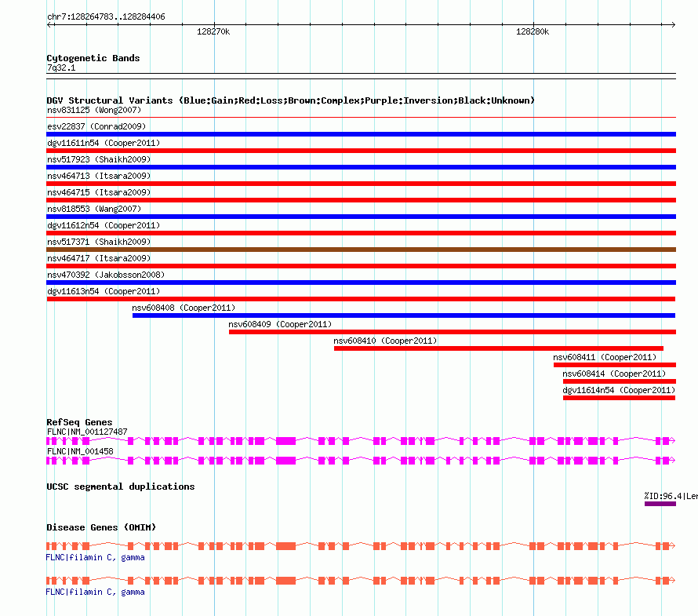Click the red dgv11612n54 (Cooper2011) variant bar
698x616 pixels.
point(361,233)
